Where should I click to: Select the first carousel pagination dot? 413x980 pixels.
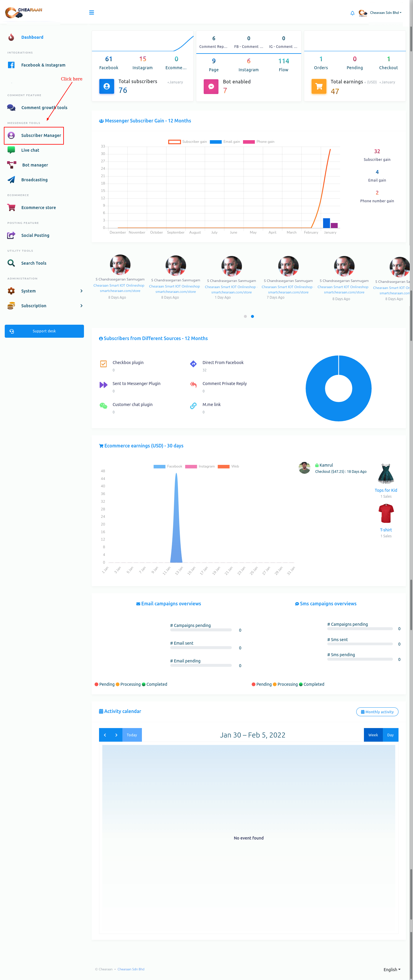coord(245,316)
